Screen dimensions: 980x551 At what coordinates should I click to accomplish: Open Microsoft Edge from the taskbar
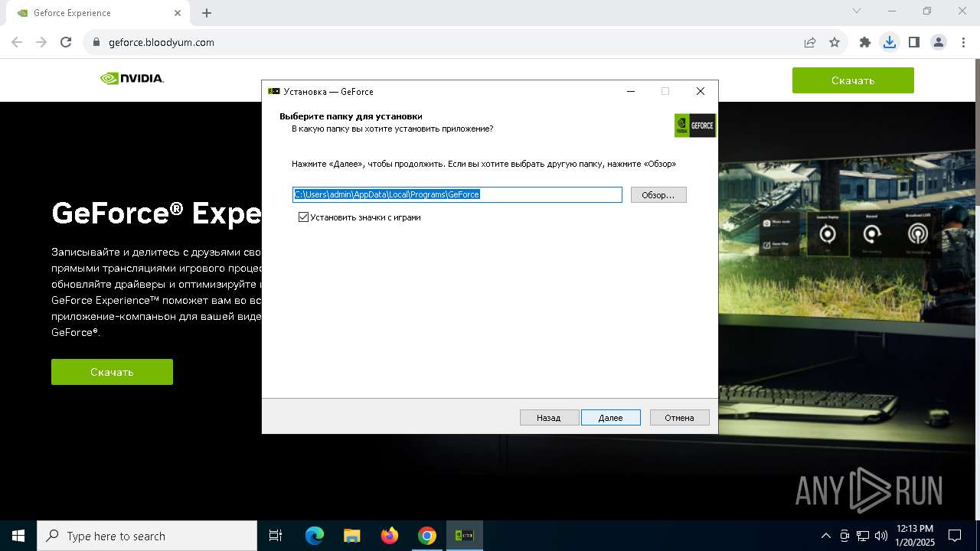[315, 536]
